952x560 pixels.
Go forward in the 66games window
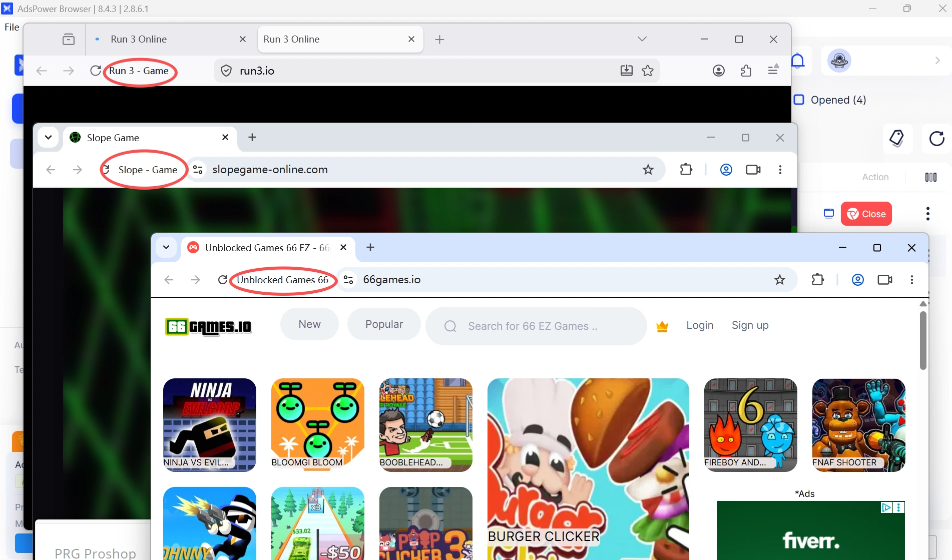tap(196, 280)
